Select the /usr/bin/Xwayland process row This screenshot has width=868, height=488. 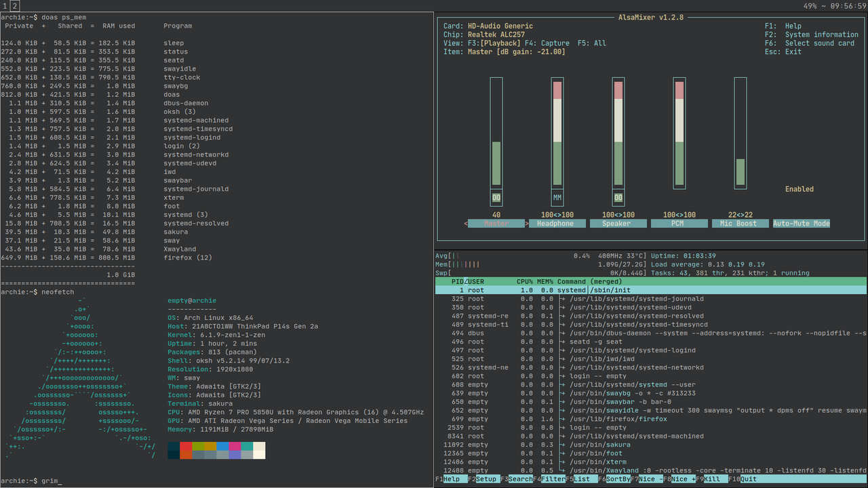(651, 470)
